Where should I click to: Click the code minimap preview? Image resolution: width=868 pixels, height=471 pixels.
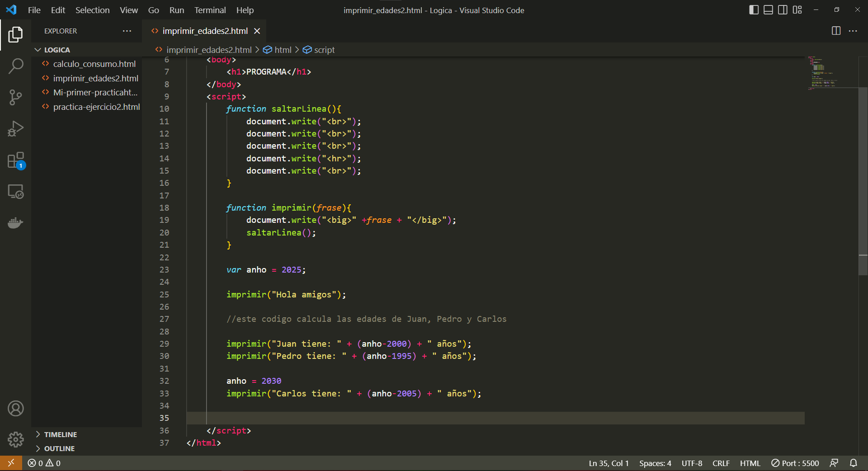click(823, 72)
